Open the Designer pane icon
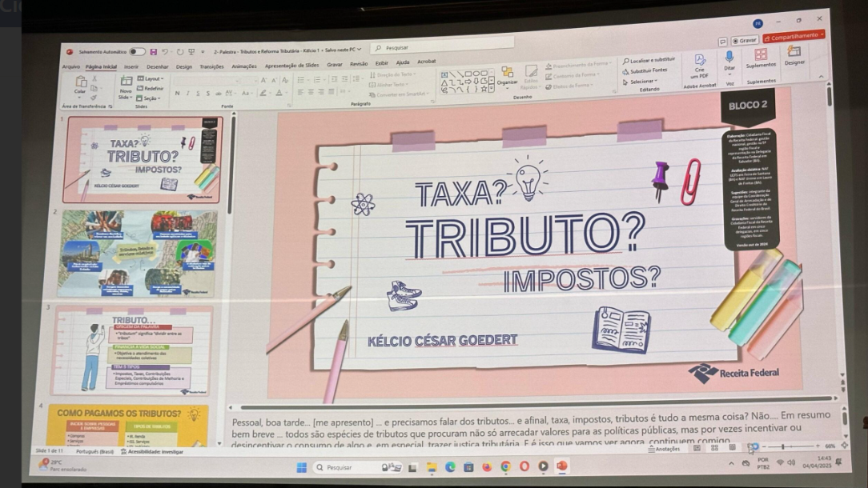The height and width of the screenshot is (488, 868). pyautogui.click(x=794, y=54)
